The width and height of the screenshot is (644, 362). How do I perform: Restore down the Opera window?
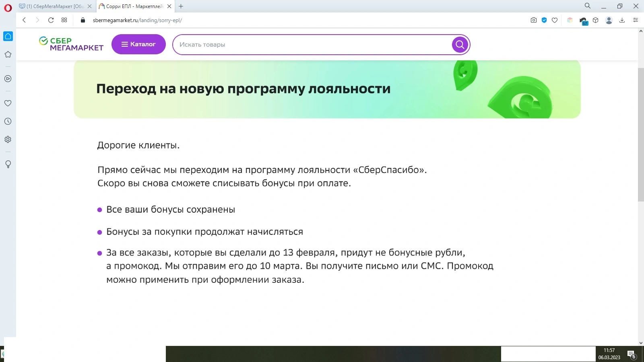[620, 6]
